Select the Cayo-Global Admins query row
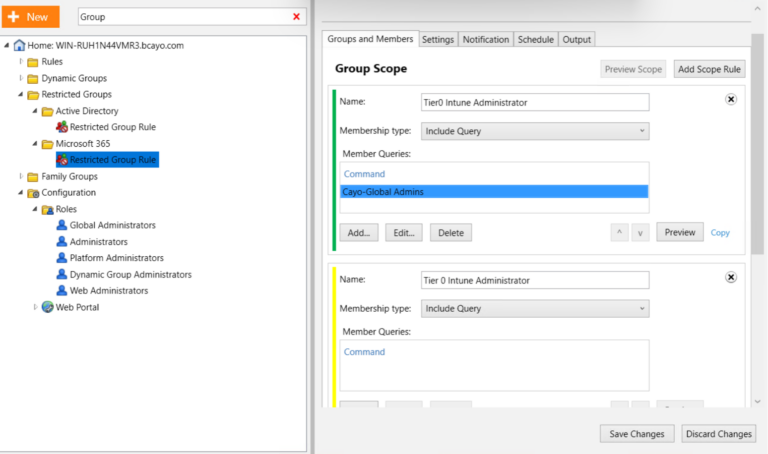Viewport: 768px width, 454px height. click(494, 191)
